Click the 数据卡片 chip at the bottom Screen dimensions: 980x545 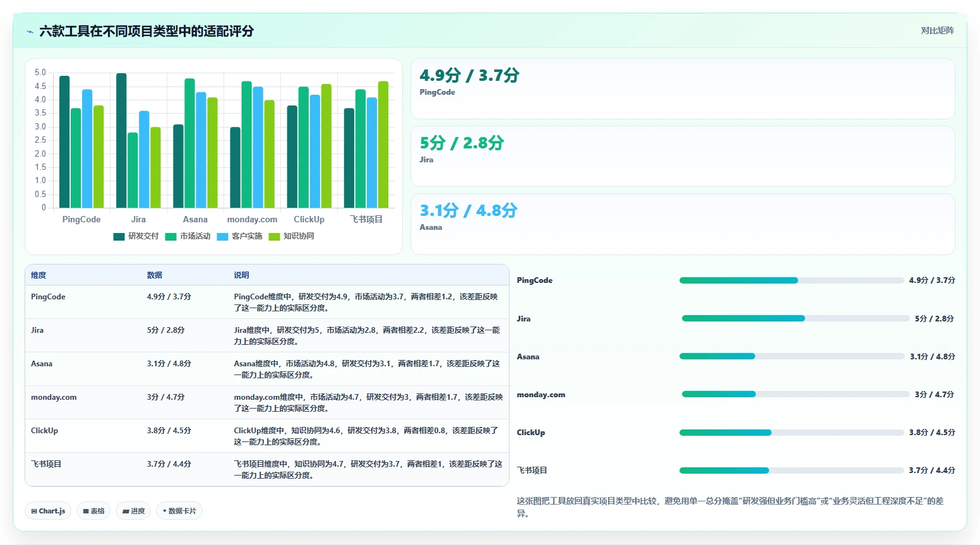tap(179, 511)
